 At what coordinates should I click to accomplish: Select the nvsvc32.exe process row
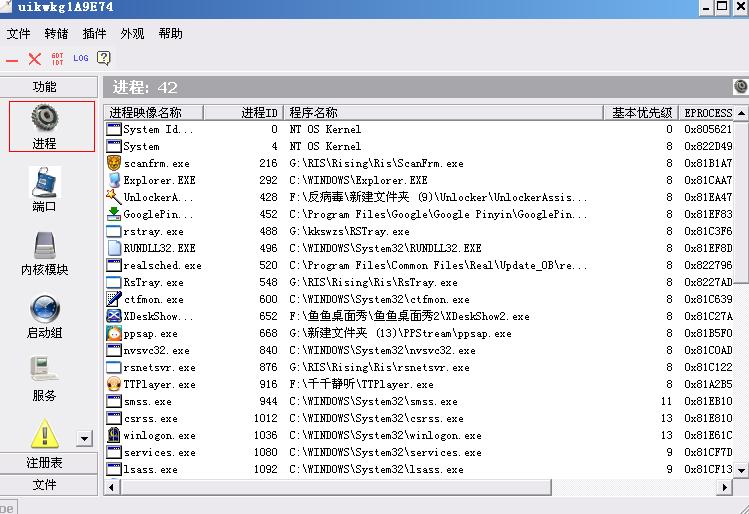(419, 350)
